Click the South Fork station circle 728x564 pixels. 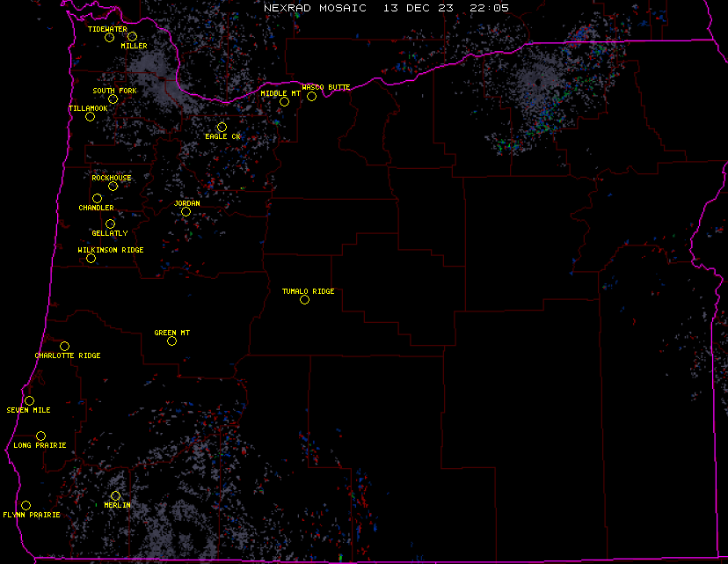[x=113, y=99]
